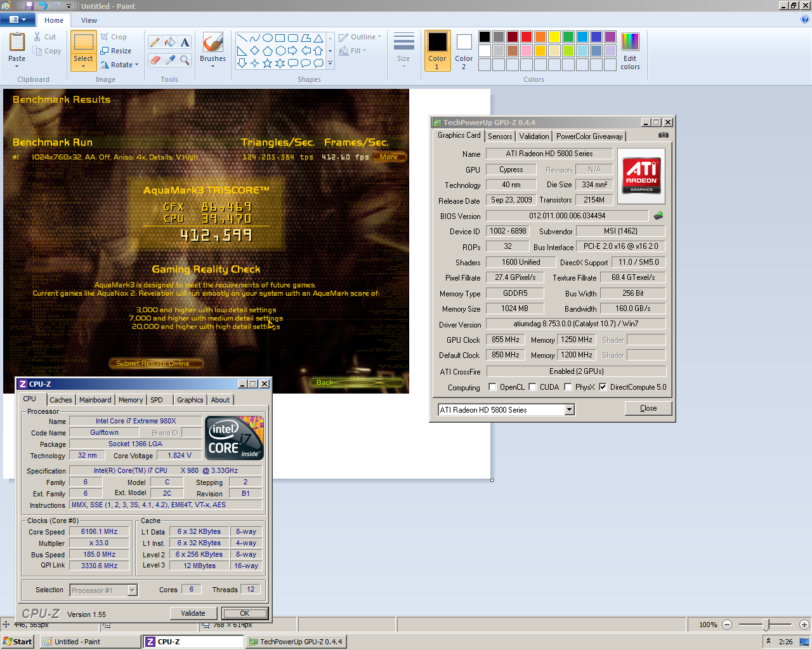
Task: Select the Color 1 foreground box
Action: pos(437,51)
